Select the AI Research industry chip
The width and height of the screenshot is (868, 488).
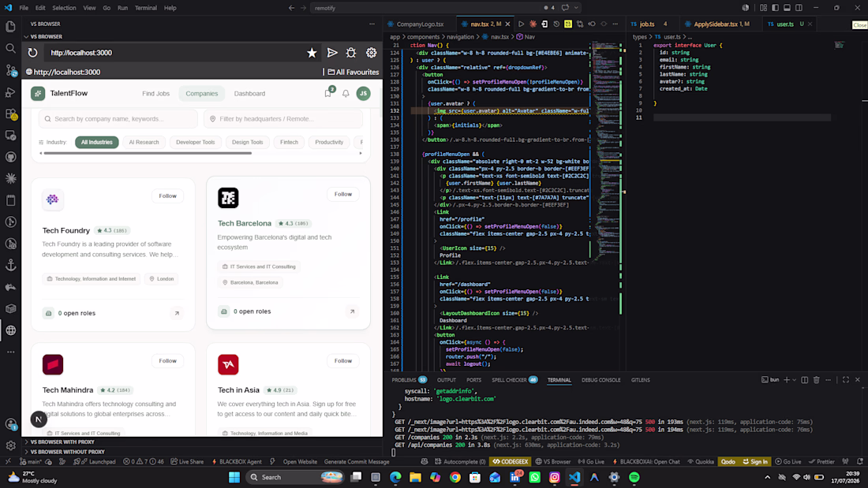coord(144,142)
